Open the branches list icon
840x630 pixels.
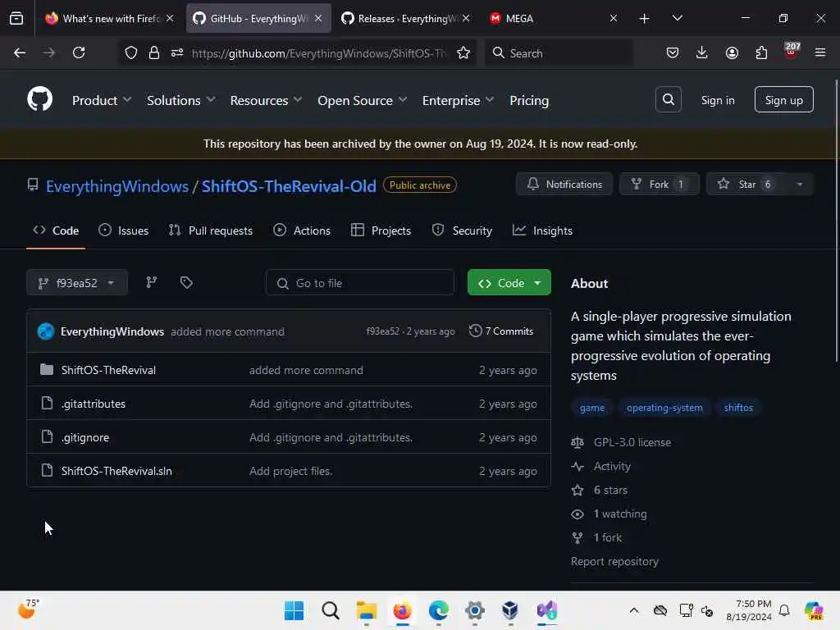pyautogui.click(x=152, y=282)
